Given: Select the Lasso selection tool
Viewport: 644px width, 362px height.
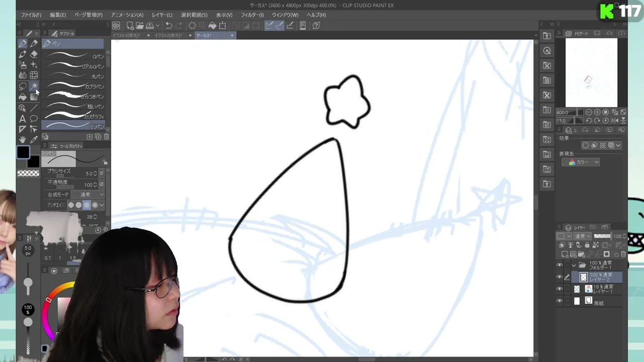Looking at the screenshot, I should [x=23, y=86].
